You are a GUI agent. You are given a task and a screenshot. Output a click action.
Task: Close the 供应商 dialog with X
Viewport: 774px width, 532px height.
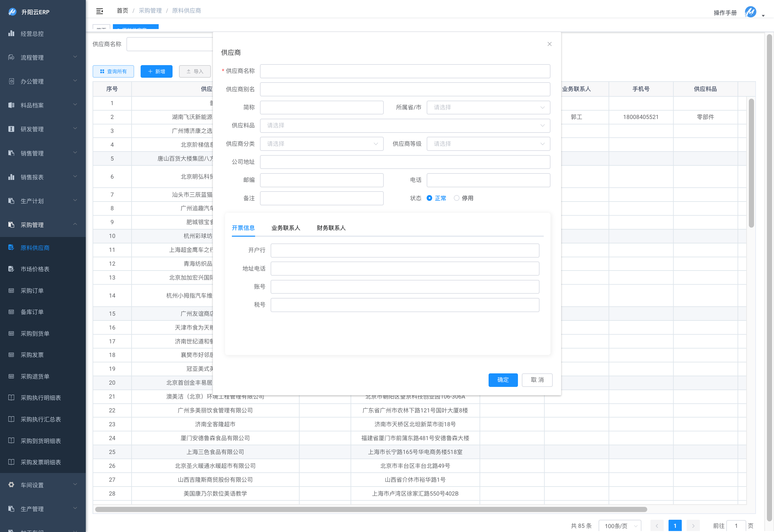coord(549,44)
